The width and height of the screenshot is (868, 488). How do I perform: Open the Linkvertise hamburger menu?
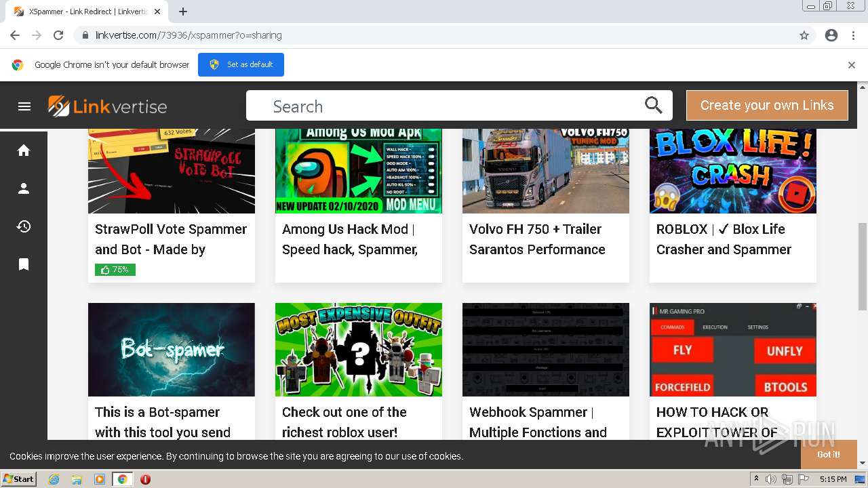point(24,106)
